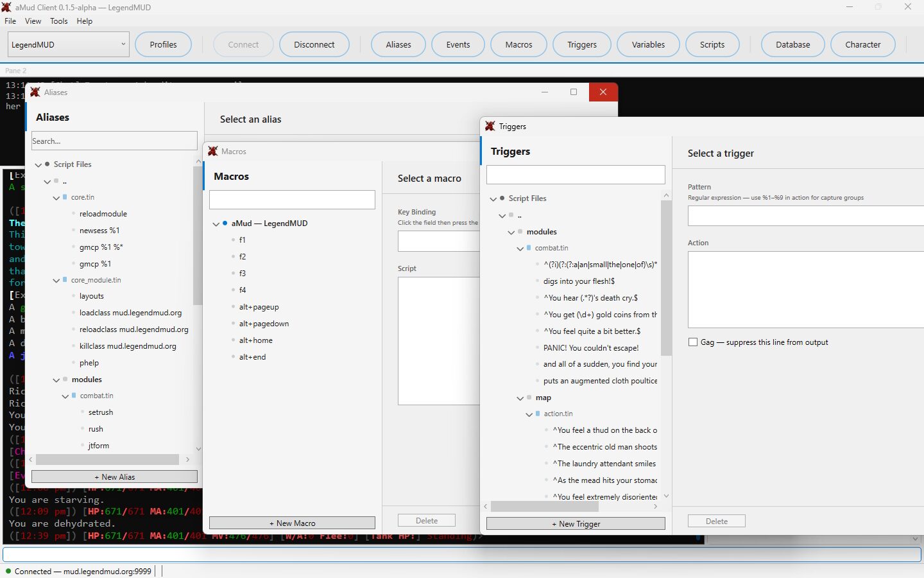The image size is (924, 578).
Task: Click the aMud icon in Aliases title bar
Action: click(35, 92)
